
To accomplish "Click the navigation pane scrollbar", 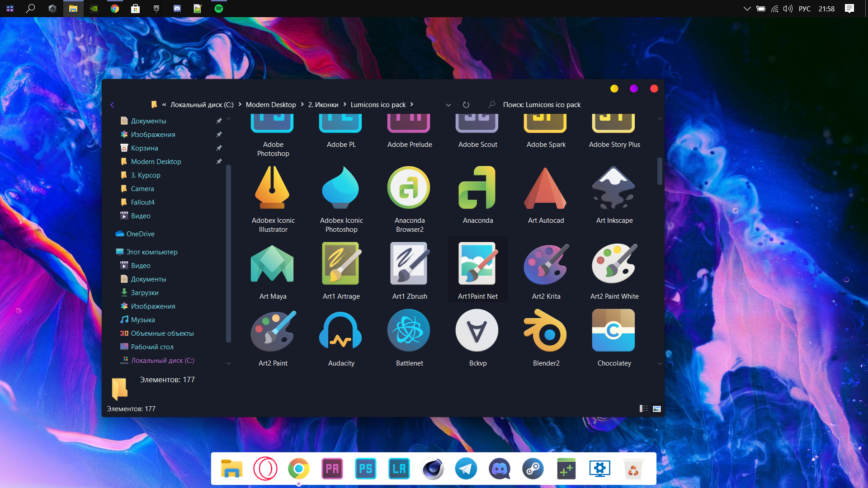I will coord(228,253).
